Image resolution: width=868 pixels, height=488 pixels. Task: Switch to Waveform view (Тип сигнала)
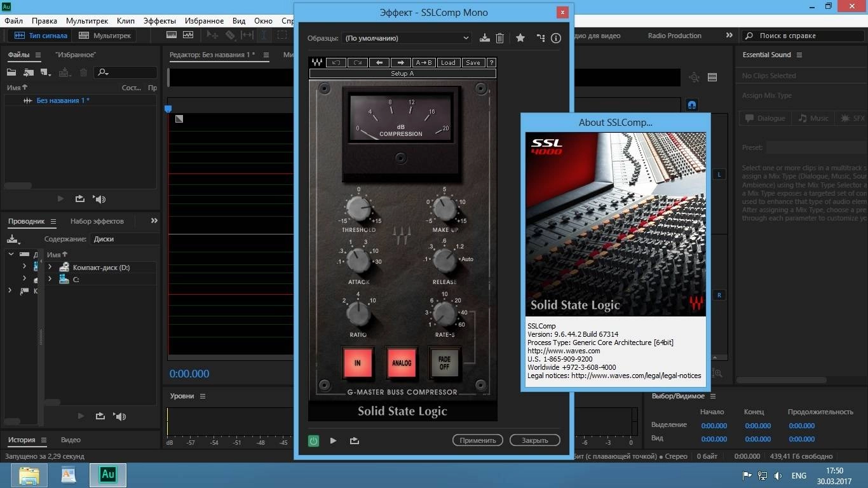pyautogui.click(x=40, y=36)
